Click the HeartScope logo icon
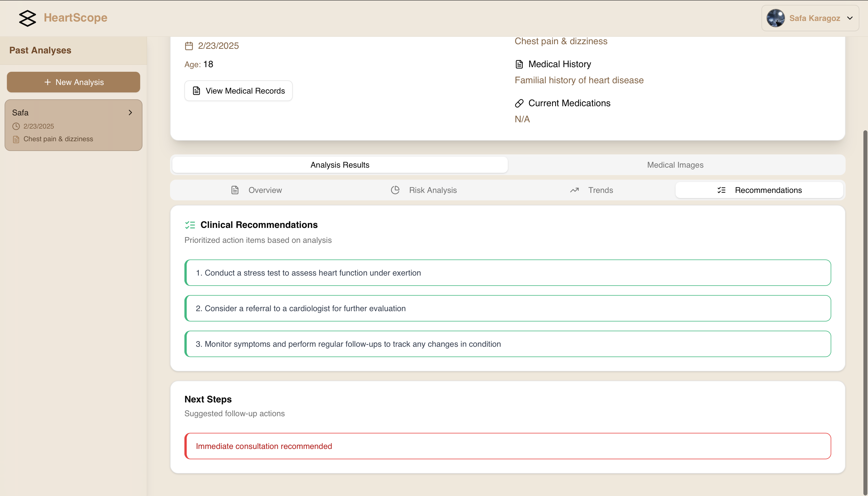Image resolution: width=868 pixels, height=496 pixels. [x=27, y=18]
